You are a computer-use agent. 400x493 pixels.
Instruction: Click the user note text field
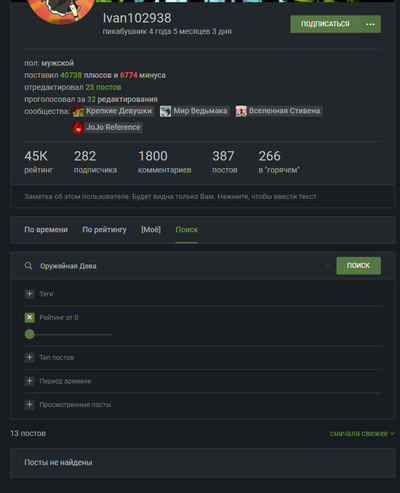(203, 196)
